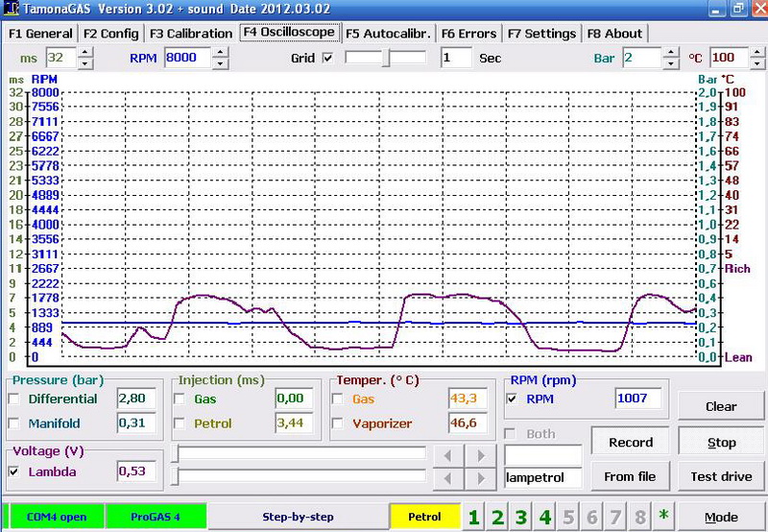768x532 pixels.
Task: Increase the ms scale spinner value
Action: click(x=84, y=53)
